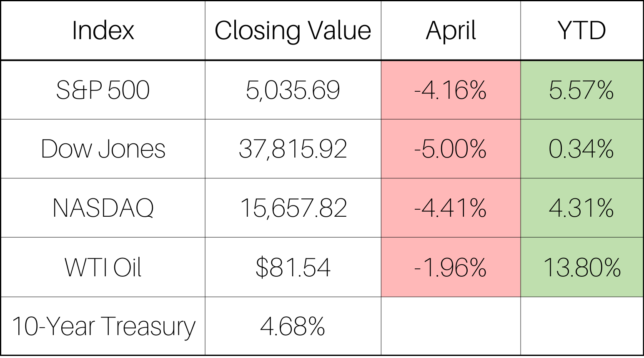Image resolution: width=644 pixels, height=358 pixels.
Task: Click the red -4.16% April cell
Action: [x=451, y=90]
